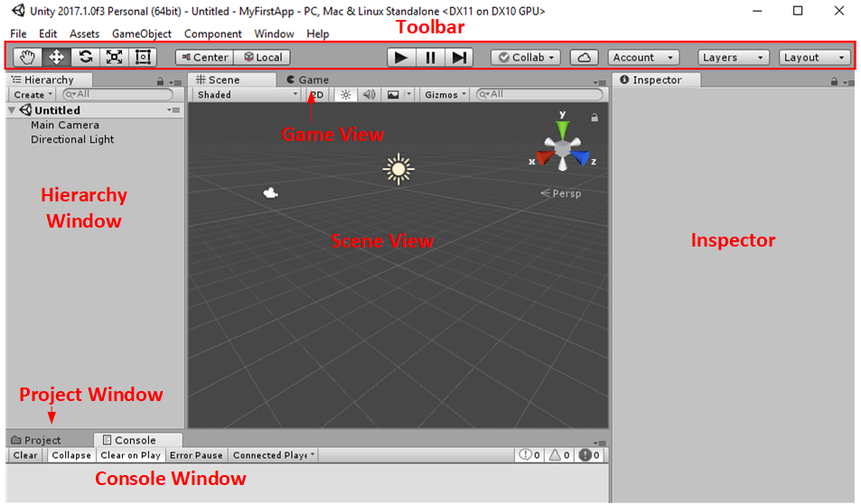Switch to the Scene tab
861x504 pixels.
[x=231, y=79]
